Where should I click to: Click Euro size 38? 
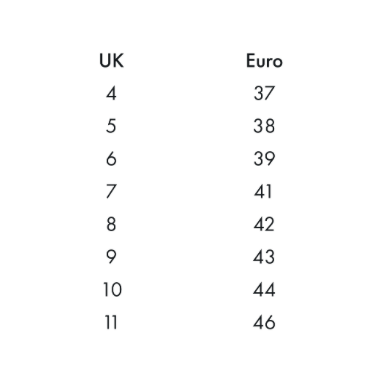[264, 126]
